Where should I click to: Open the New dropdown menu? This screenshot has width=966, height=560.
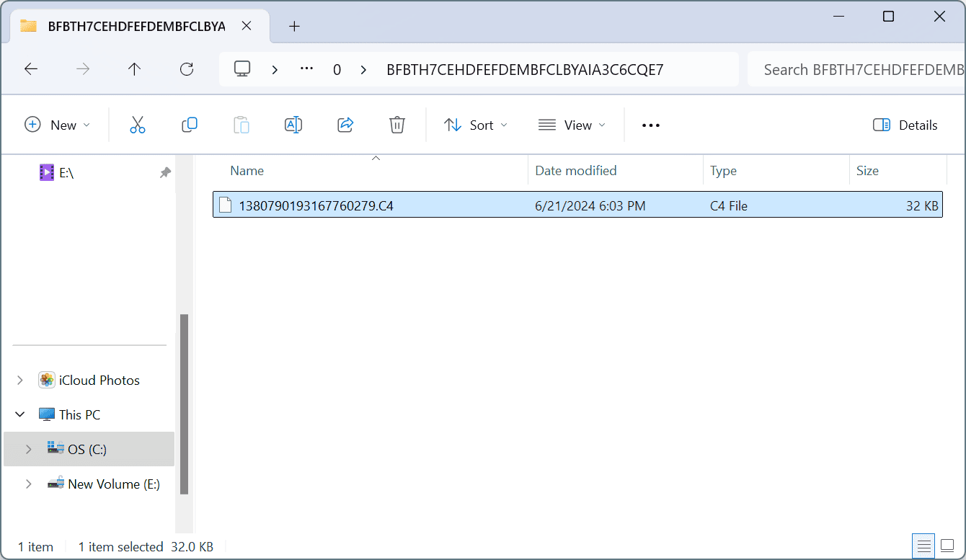coord(58,125)
